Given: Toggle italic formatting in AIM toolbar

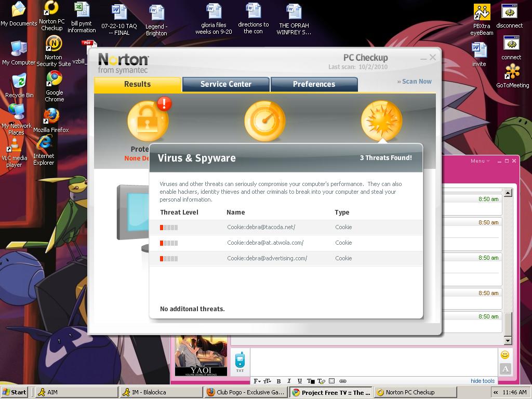Looking at the screenshot, I should coord(289,381).
